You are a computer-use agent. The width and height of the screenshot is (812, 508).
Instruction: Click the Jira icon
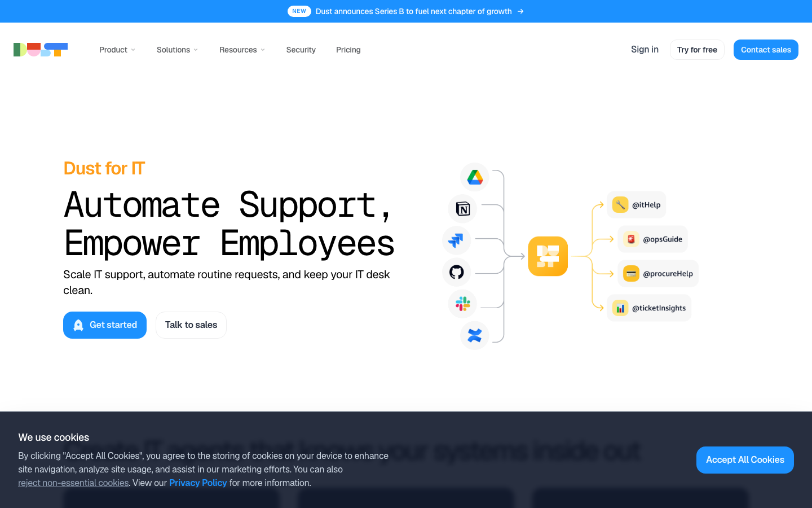pyautogui.click(x=456, y=240)
